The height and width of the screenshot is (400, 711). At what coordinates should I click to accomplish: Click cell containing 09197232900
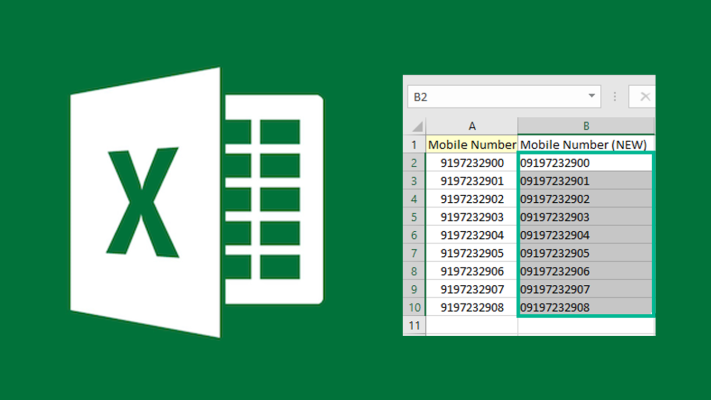coord(585,163)
